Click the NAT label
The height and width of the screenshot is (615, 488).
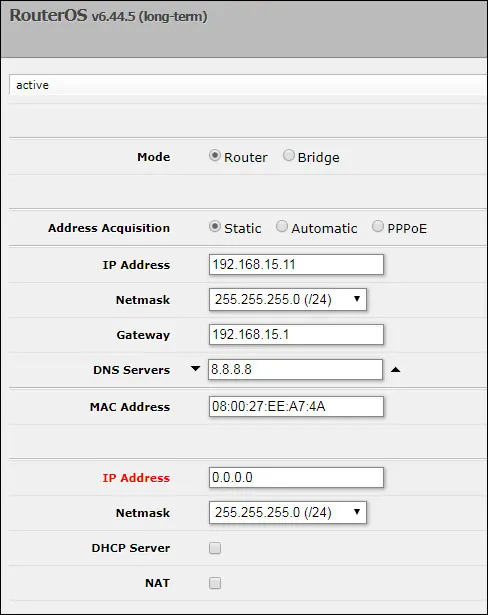[157, 583]
